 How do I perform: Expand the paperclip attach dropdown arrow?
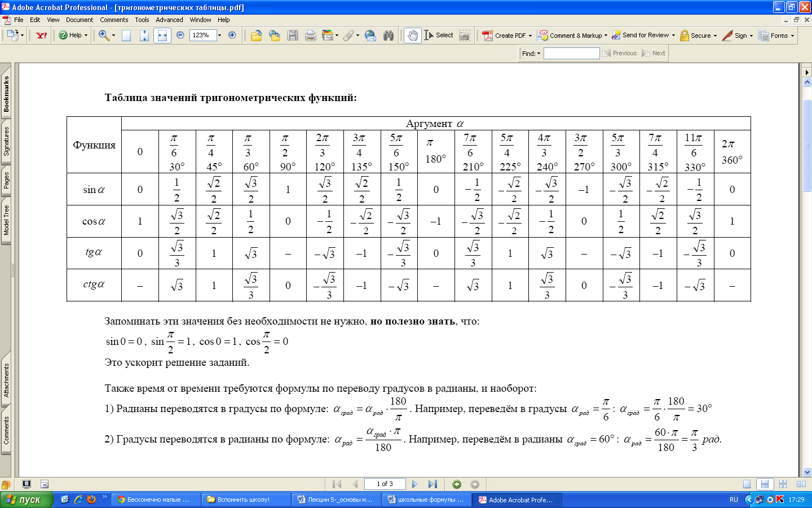(358, 36)
